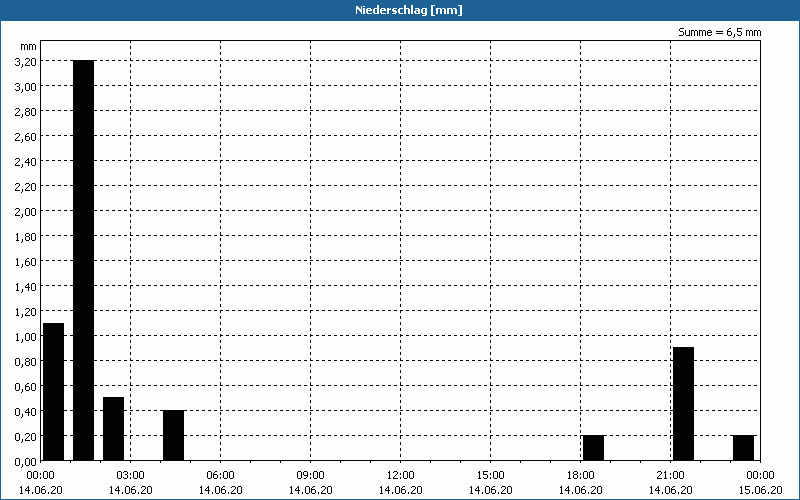Screen dimensions: 800x500
Task: Click the y-axis label 3,00
Action: click(x=26, y=86)
